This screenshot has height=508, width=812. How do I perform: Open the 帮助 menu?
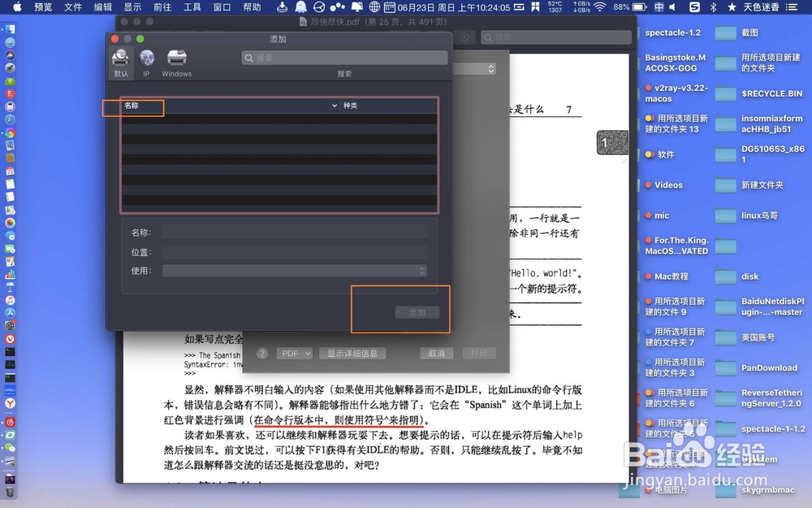pos(253,7)
